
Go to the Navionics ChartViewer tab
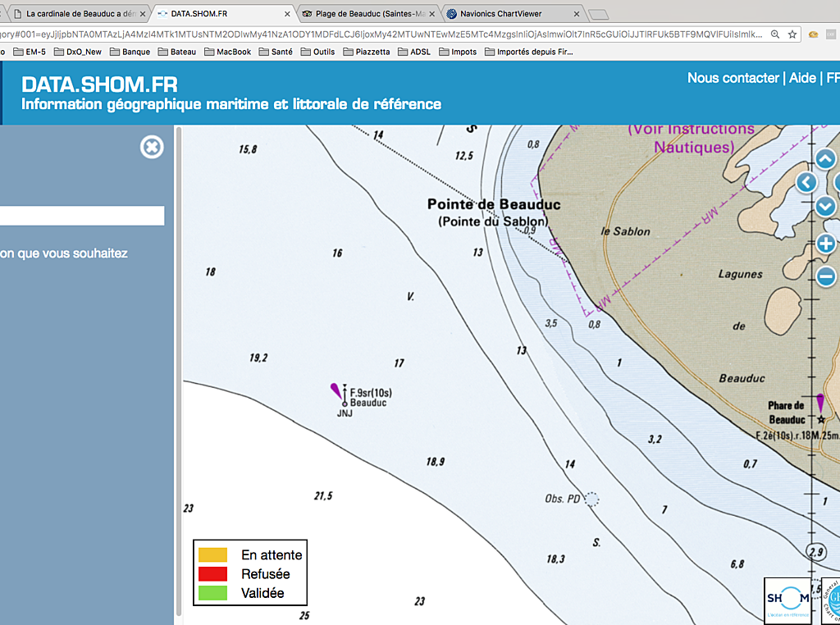coord(514,14)
